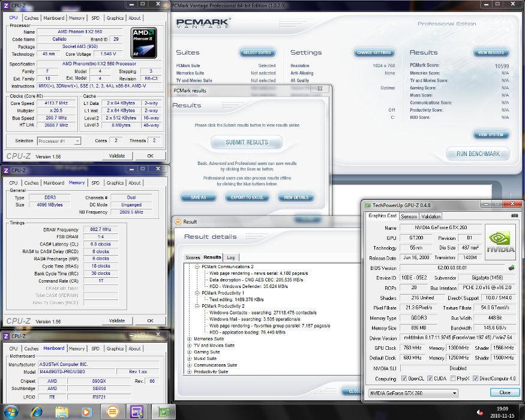
Task: Collapse the PCMark Productivity 1 node
Action: click(x=197, y=293)
